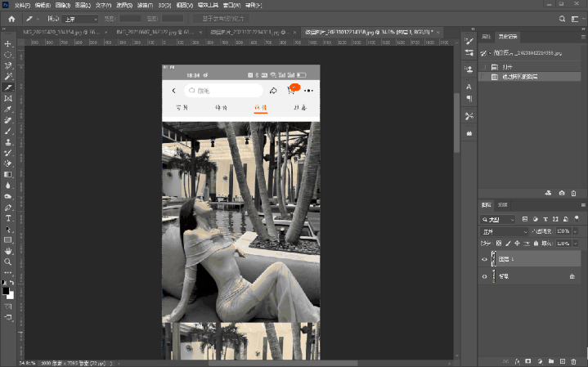Viewport: 588px width, 367px height.
Task: Open the Paragraph panel icon
Action: [x=469, y=98]
